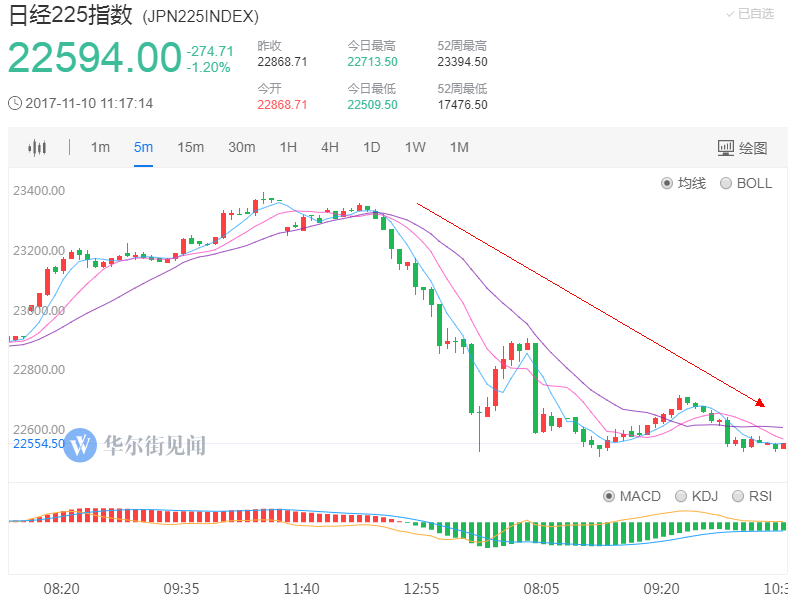Viewport: 795px width, 601px height.
Task: Select the MACD indicator radio button
Action: click(632, 496)
